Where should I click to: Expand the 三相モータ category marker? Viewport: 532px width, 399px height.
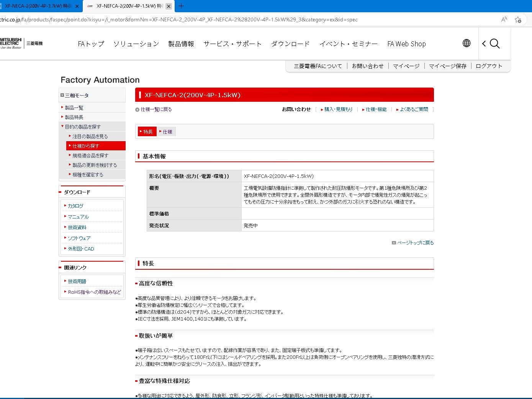coord(62,94)
